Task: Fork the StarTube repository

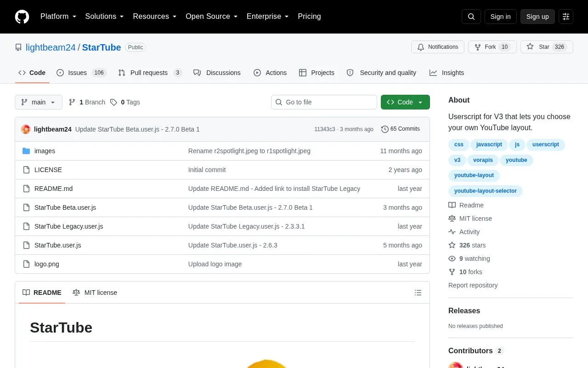Action: tap(492, 47)
